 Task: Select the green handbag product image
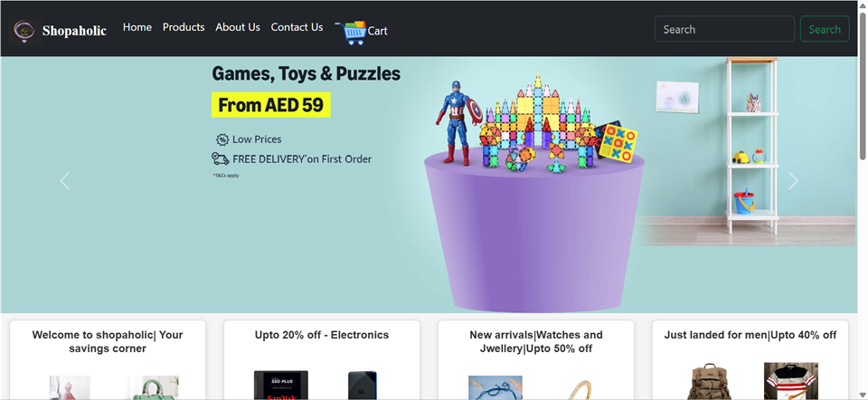[x=152, y=388]
